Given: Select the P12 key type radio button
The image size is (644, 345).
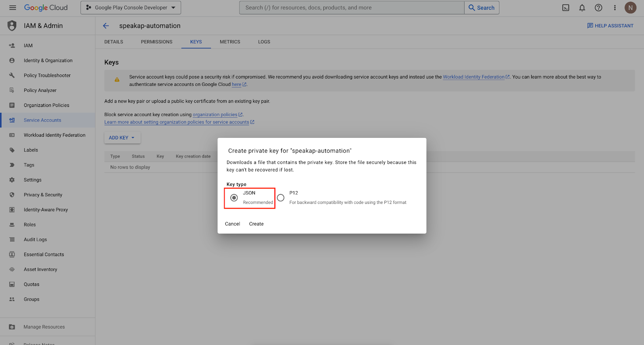Looking at the screenshot, I should pos(281,198).
